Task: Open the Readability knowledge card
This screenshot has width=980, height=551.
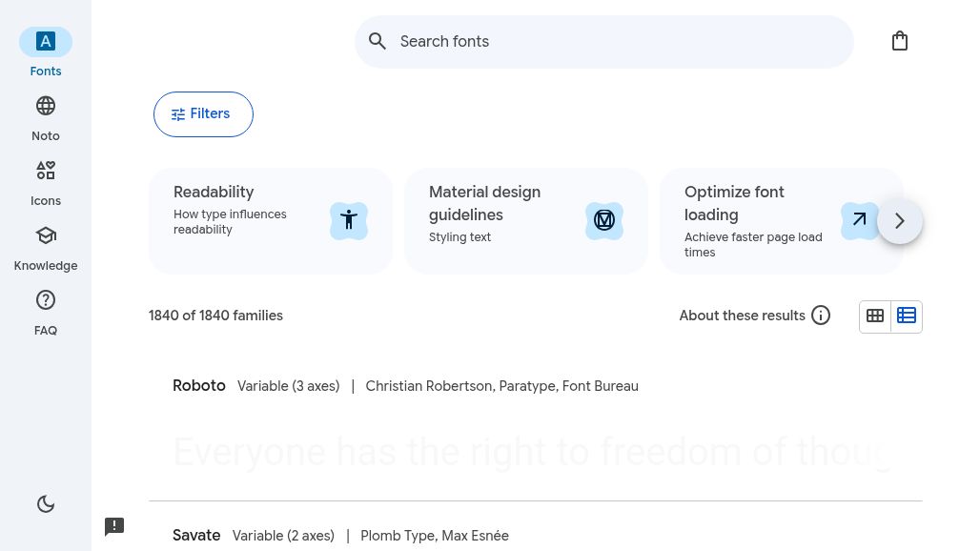Action: (x=271, y=220)
